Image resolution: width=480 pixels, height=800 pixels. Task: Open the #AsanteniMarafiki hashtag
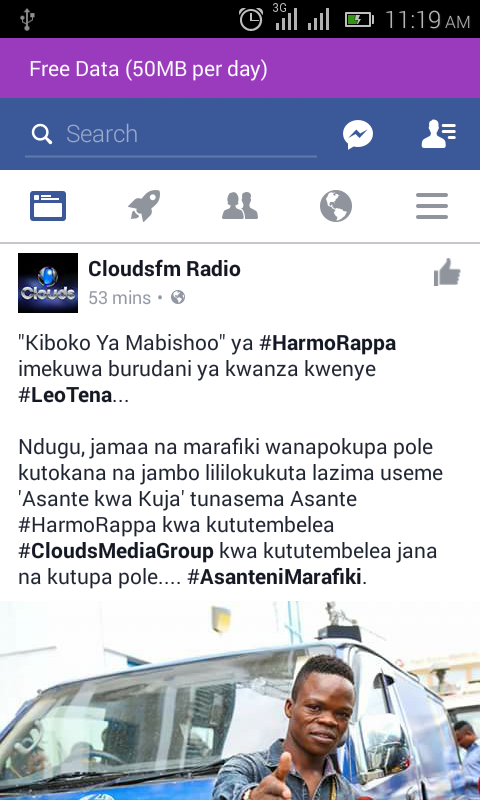[x=274, y=578]
